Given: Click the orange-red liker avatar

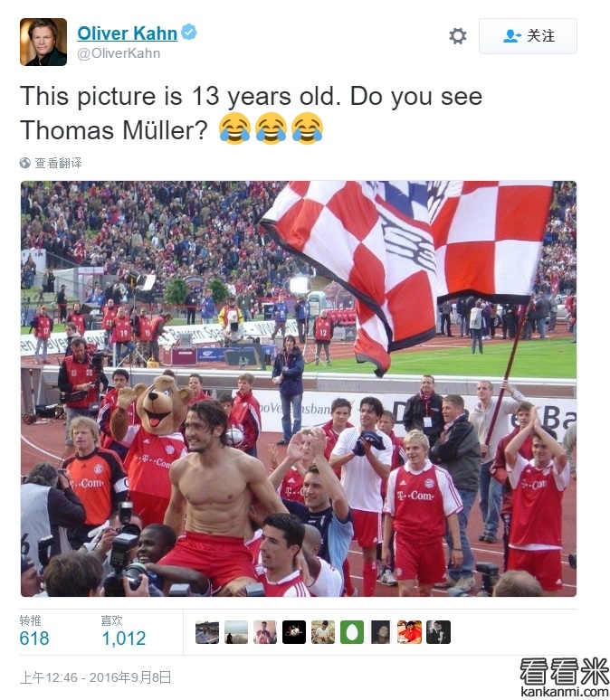Looking at the screenshot, I should point(409,632).
